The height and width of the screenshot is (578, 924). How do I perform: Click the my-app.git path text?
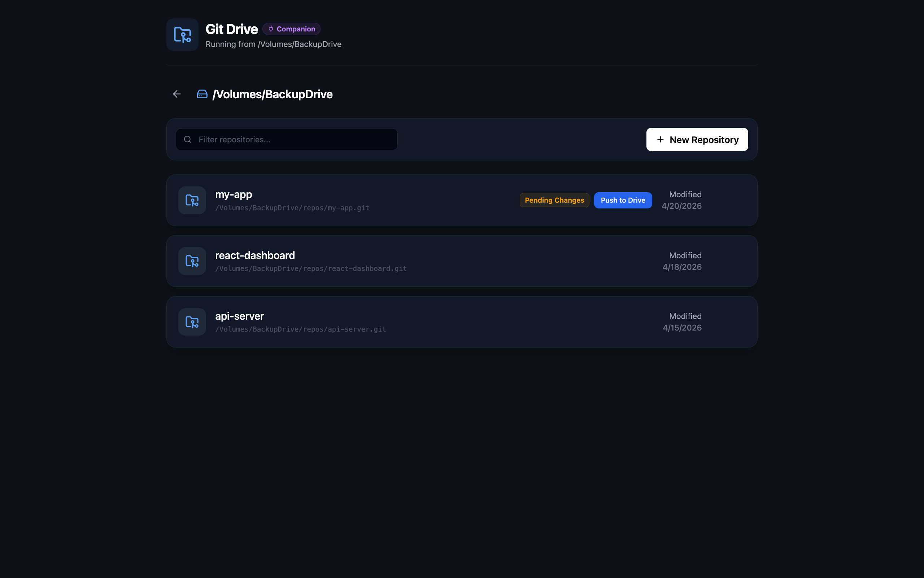[x=292, y=208]
